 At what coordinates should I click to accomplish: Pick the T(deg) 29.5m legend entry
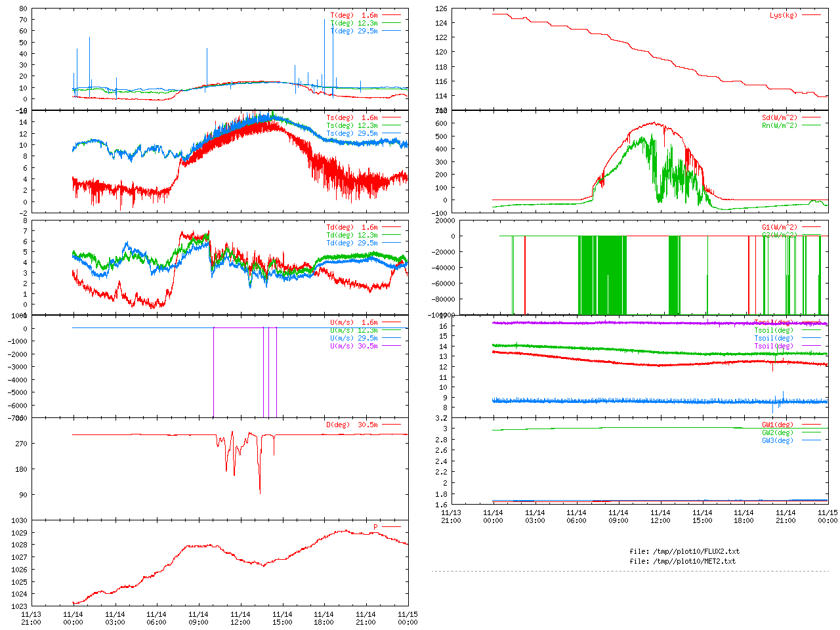[354, 31]
